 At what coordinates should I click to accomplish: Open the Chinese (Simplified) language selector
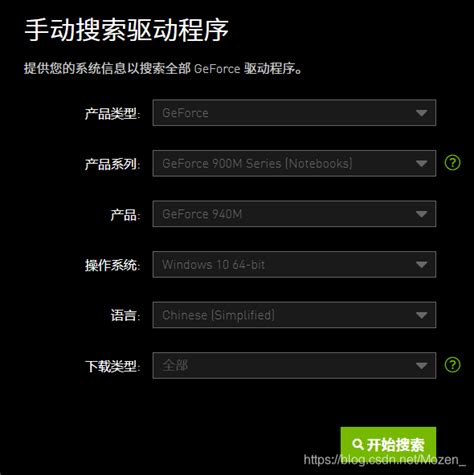294,315
